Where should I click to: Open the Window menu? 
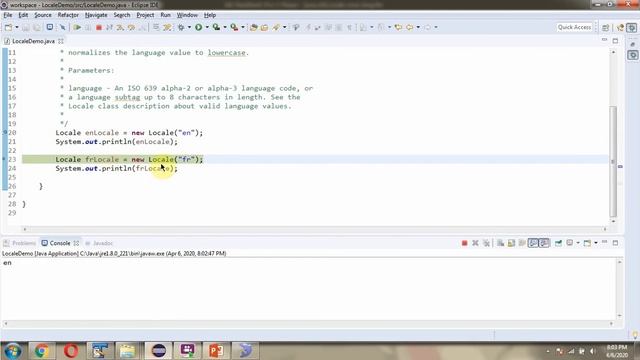click(x=187, y=15)
